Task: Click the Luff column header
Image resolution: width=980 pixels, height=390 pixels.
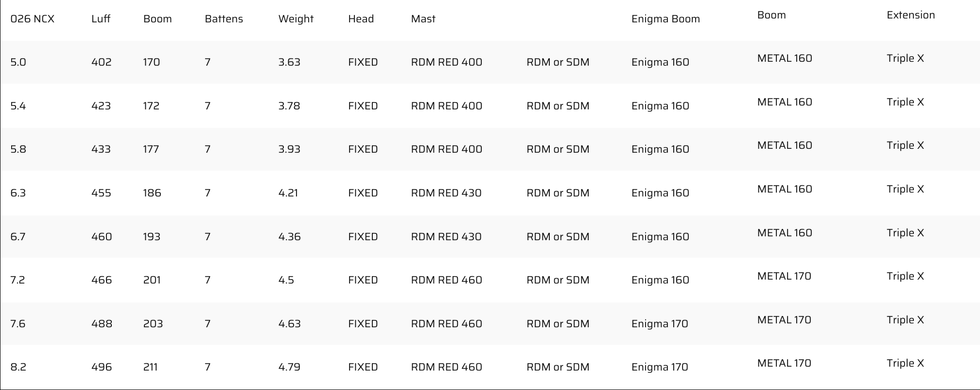Action: point(101,19)
